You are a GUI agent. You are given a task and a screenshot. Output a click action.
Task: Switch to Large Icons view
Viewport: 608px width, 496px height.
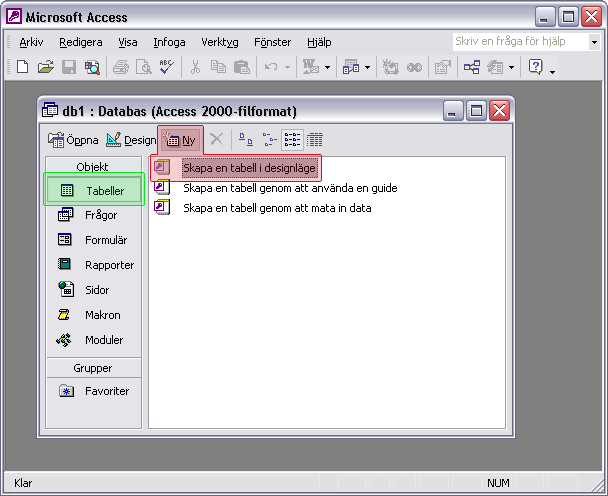coord(246,141)
